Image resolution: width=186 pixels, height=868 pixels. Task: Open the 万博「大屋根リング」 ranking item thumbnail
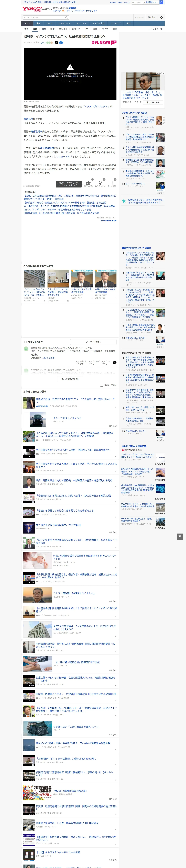tap(160, 121)
